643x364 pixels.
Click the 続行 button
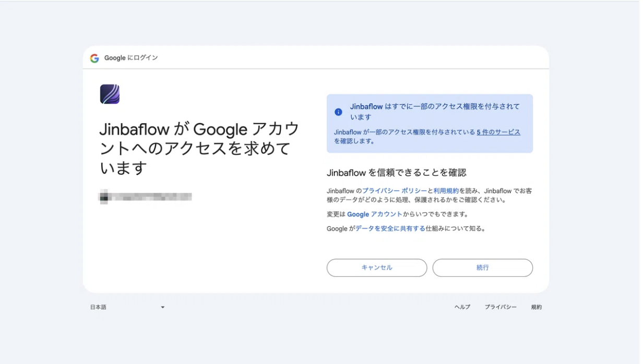pos(483,268)
